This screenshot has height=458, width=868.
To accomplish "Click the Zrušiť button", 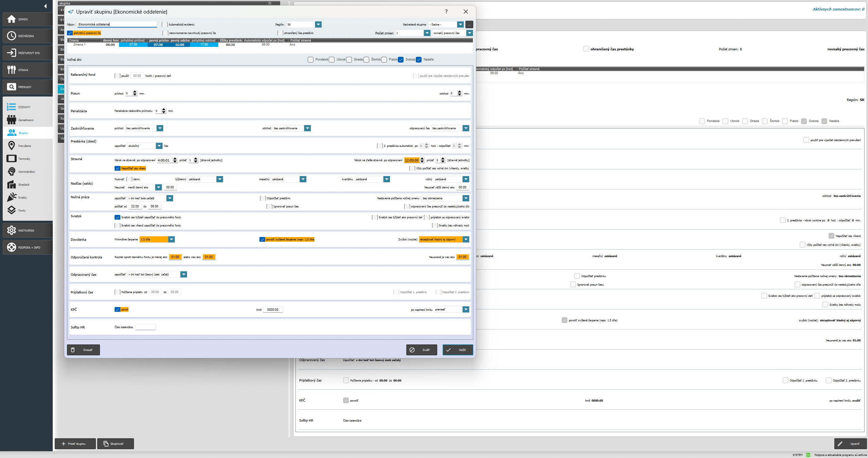I will pyautogui.click(x=422, y=350).
